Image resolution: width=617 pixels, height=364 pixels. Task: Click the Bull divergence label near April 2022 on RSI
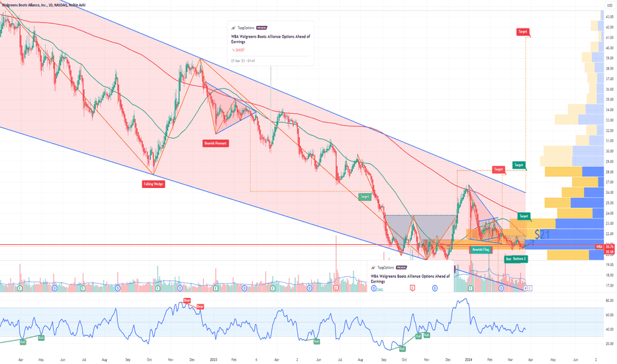(x=23, y=342)
